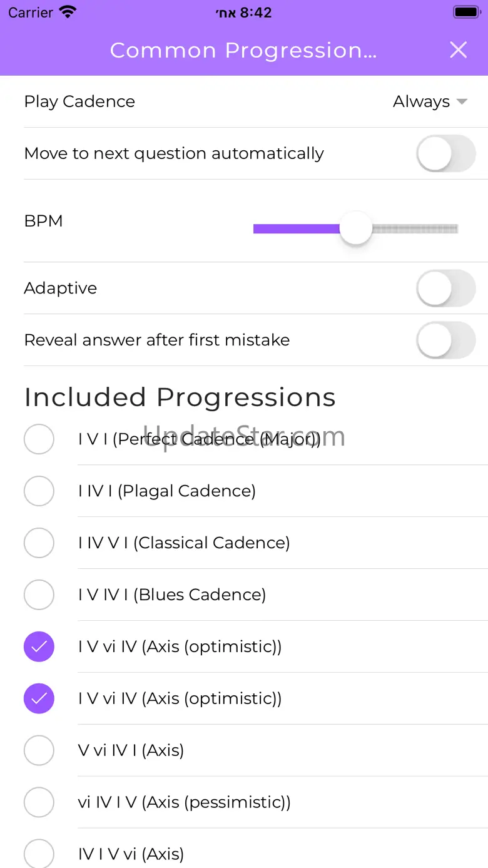Tap the Common Progression header title

point(243,50)
